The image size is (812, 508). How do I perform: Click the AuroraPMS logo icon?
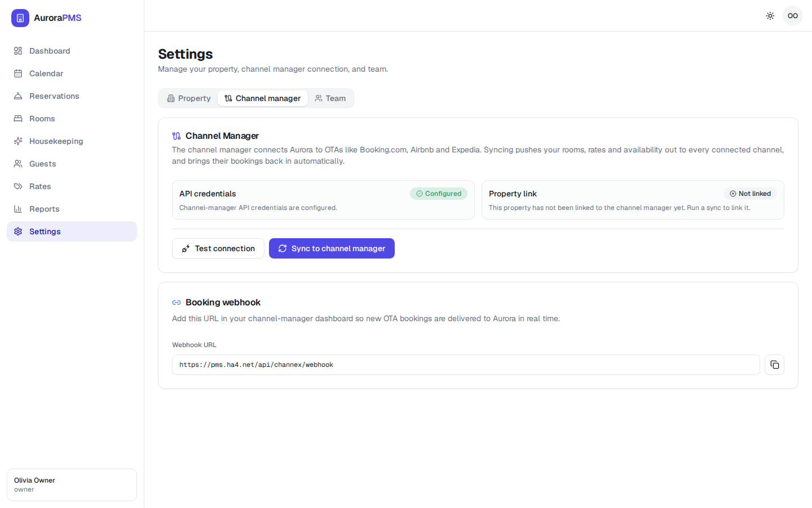point(20,18)
